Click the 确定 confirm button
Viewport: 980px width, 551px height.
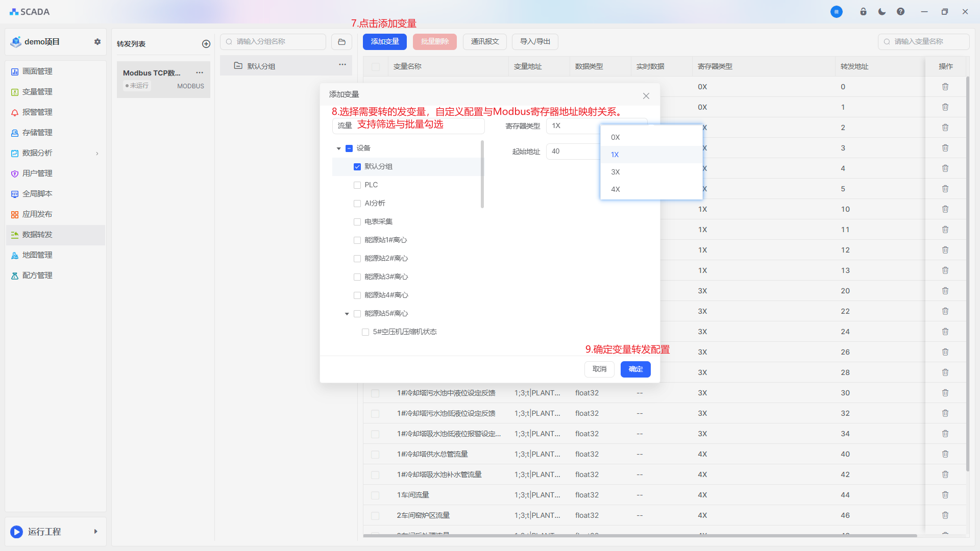click(x=635, y=369)
